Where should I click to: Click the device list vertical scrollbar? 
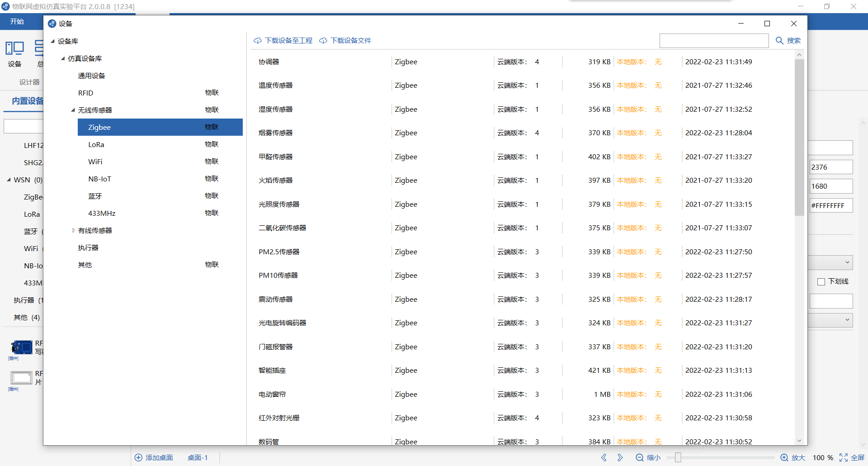click(799, 137)
